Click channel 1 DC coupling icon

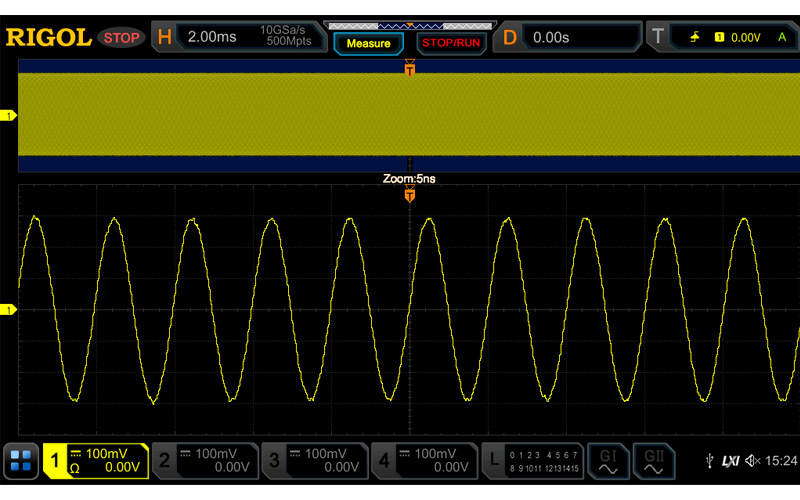pyautogui.click(x=76, y=454)
